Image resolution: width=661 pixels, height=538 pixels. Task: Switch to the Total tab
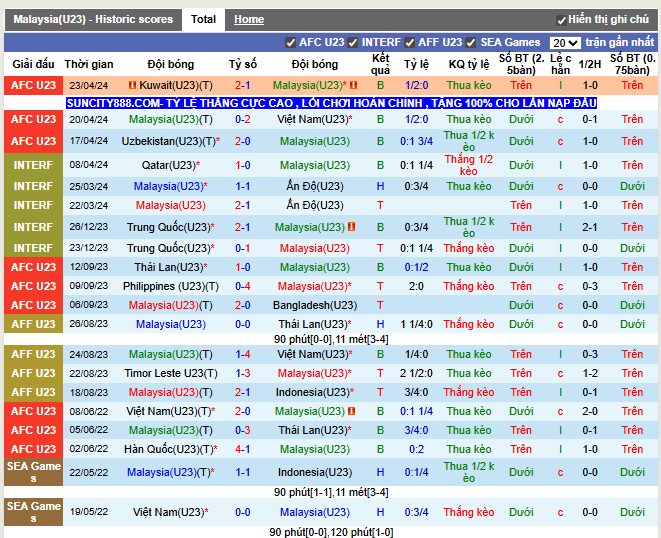[x=203, y=19]
